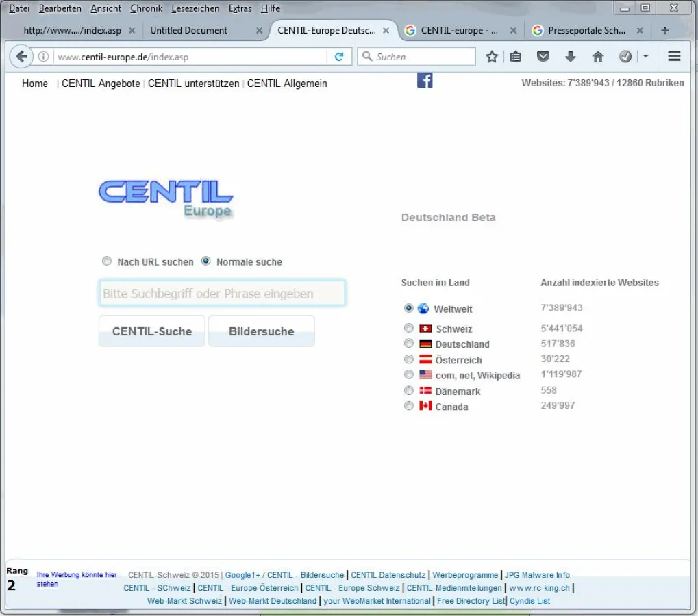Click the browser back arrow button
698x616 pixels.
(x=21, y=57)
